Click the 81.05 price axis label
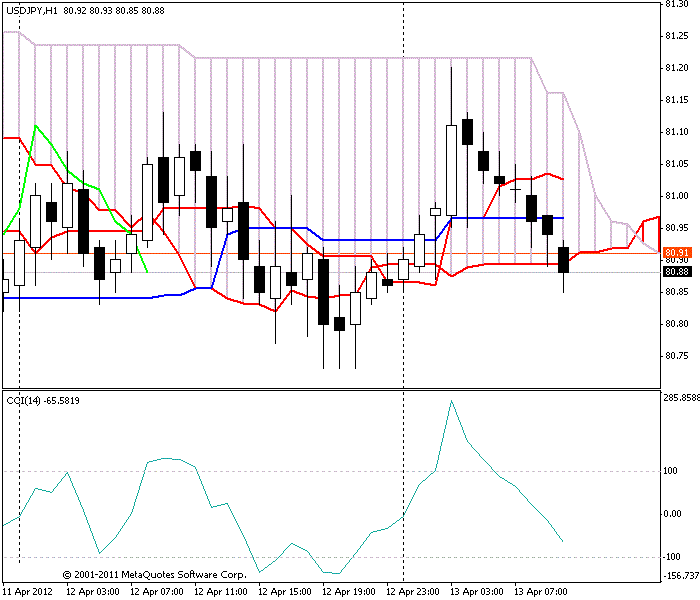700x600 pixels. 677,164
